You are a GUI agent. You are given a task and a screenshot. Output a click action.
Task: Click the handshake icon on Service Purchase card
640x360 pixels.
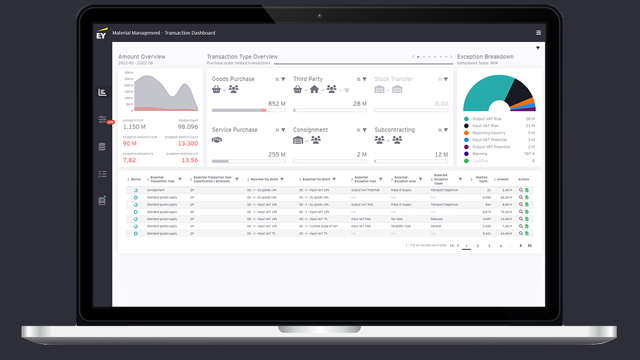click(x=217, y=140)
